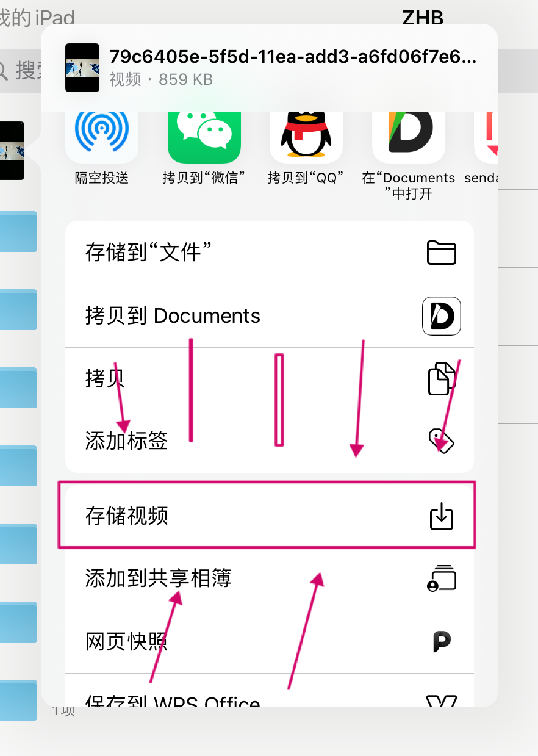Select 存储到"文件" action
The image size is (538, 756).
click(270, 252)
